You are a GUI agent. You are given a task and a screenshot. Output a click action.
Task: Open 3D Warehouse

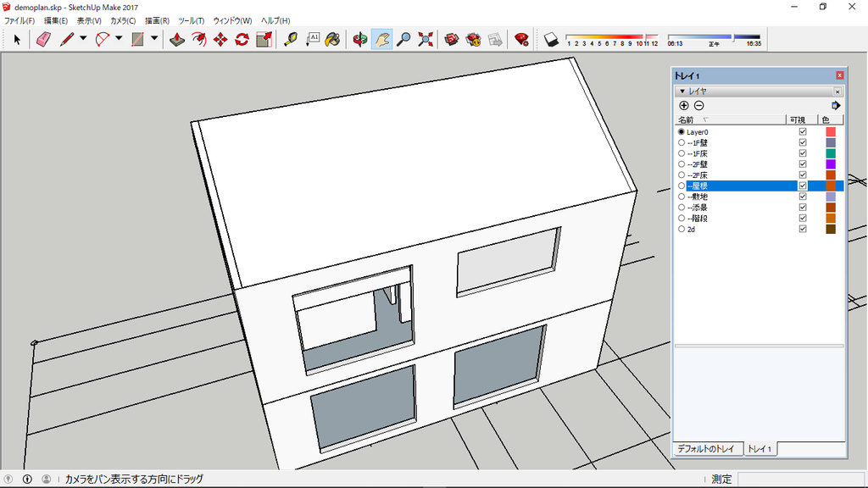[452, 39]
